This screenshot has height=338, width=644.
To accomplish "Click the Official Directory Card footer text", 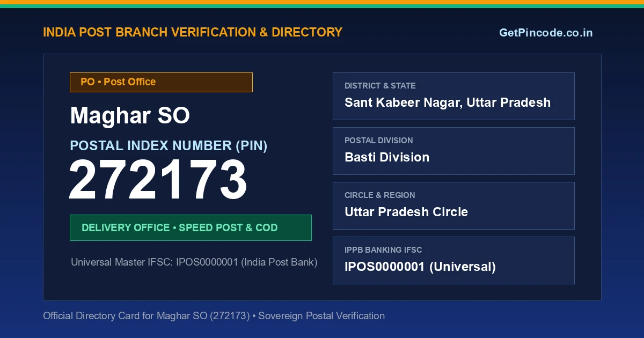I will click(214, 315).
